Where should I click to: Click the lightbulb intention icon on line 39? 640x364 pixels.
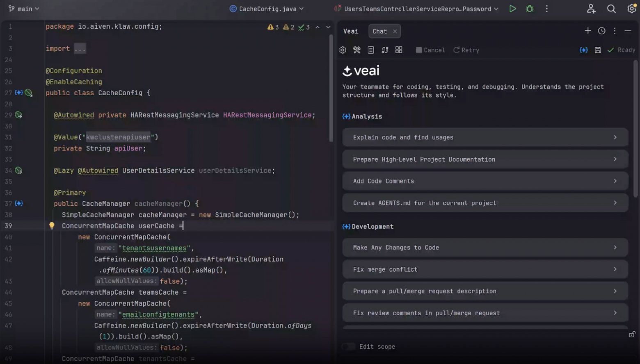point(52,225)
